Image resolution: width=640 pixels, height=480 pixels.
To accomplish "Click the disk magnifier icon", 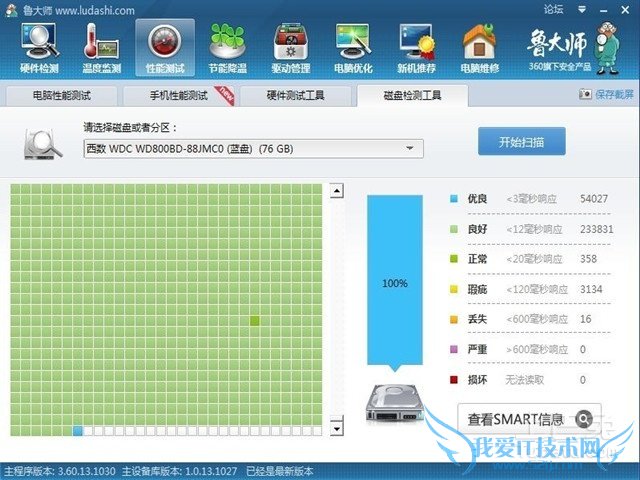I will (x=42, y=144).
